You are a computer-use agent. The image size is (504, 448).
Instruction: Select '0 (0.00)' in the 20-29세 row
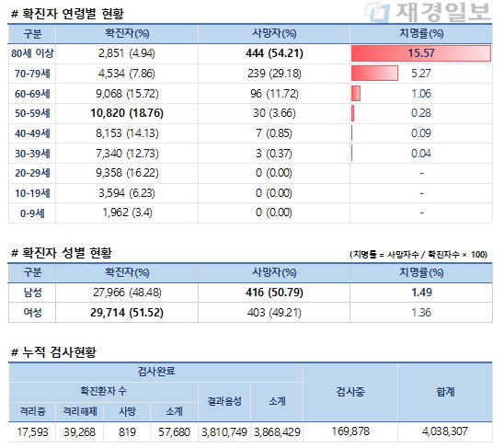coord(274,173)
